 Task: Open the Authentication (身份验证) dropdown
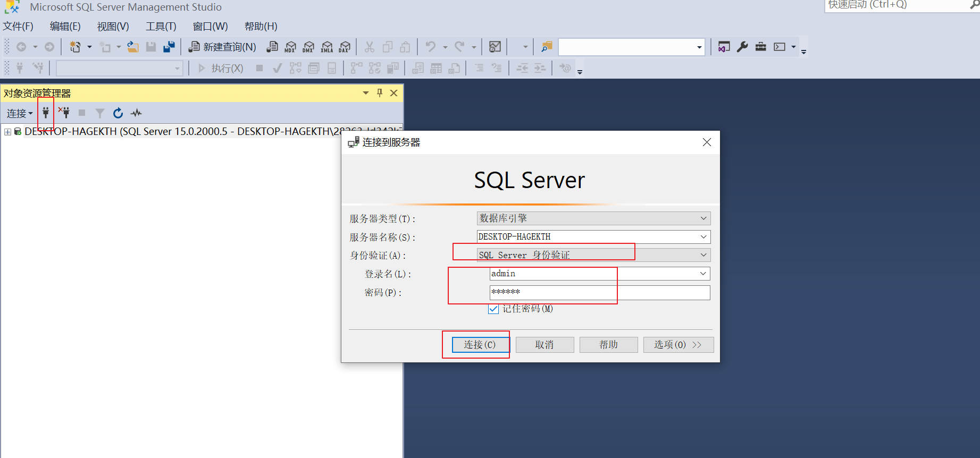593,255
